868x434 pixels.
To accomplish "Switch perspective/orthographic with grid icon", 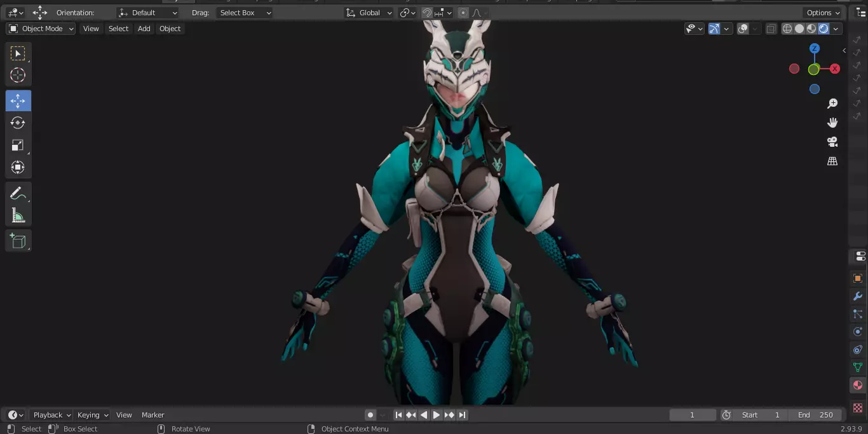I will (x=832, y=161).
